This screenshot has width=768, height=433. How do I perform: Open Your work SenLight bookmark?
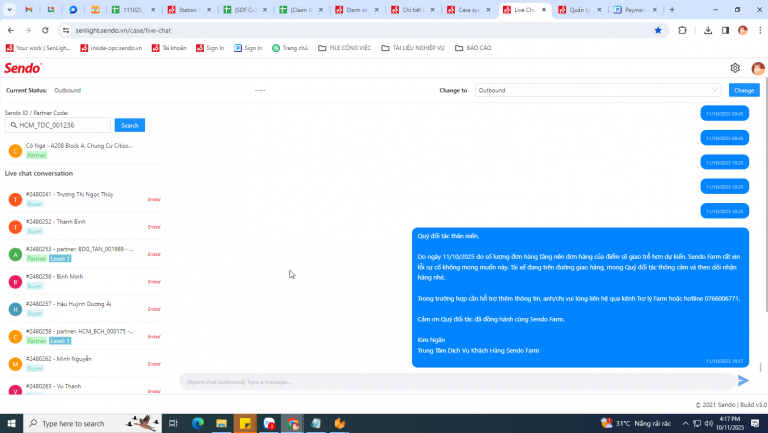(38, 48)
